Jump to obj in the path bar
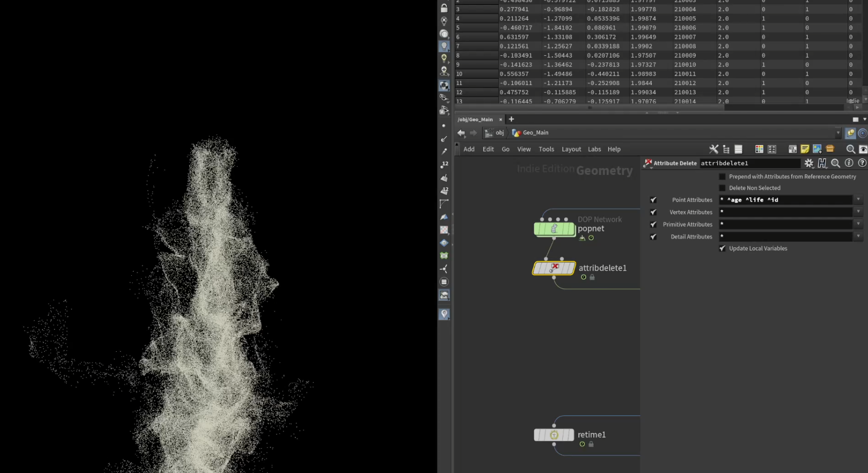 (494, 133)
